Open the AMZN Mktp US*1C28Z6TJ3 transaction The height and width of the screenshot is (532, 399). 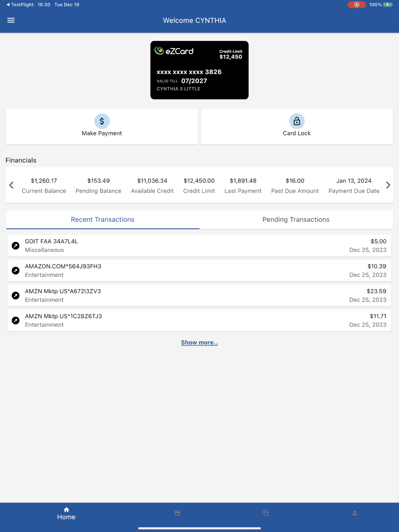coord(199,320)
